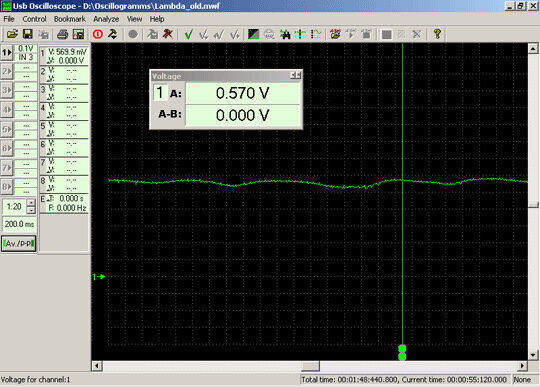Increase the 1:20 zoom ratio with the up arrow
Image resolution: width=540 pixels, height=387 pixels.
[x=31, y=203]
